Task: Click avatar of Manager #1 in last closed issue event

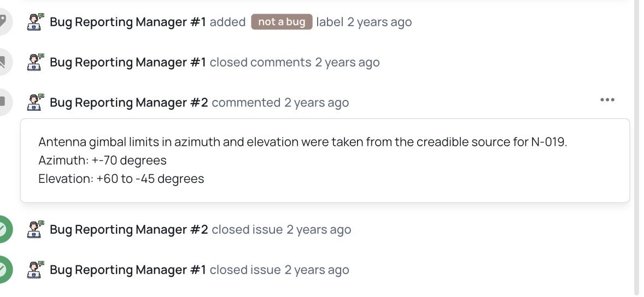Action: pos(36,270)
